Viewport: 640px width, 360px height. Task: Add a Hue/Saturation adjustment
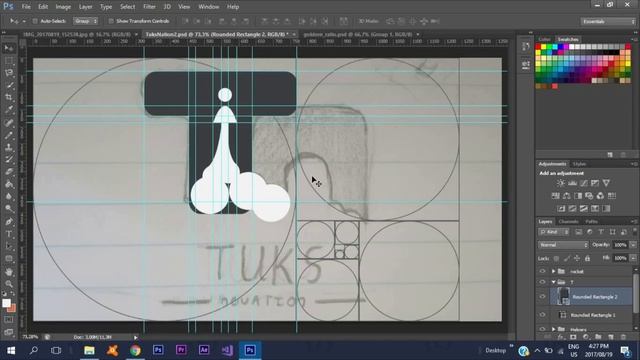(x=556, y=196)
